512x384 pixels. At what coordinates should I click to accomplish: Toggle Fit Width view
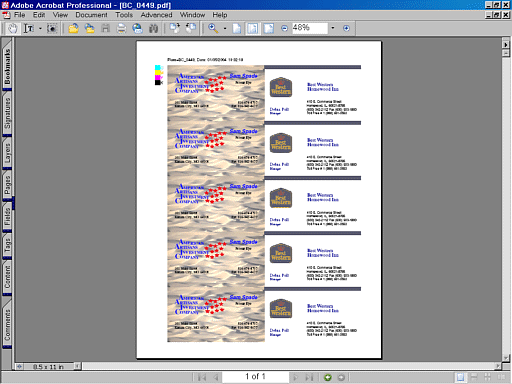[x=269, y=28]
